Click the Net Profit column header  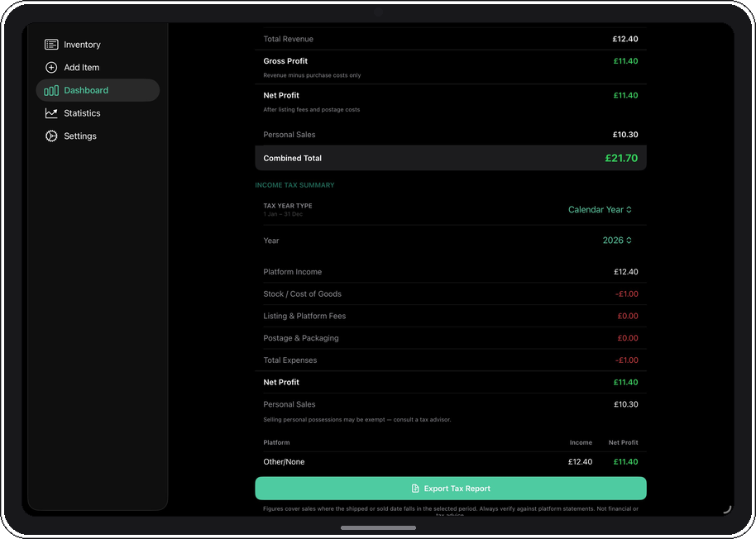(x=623, y=442)
